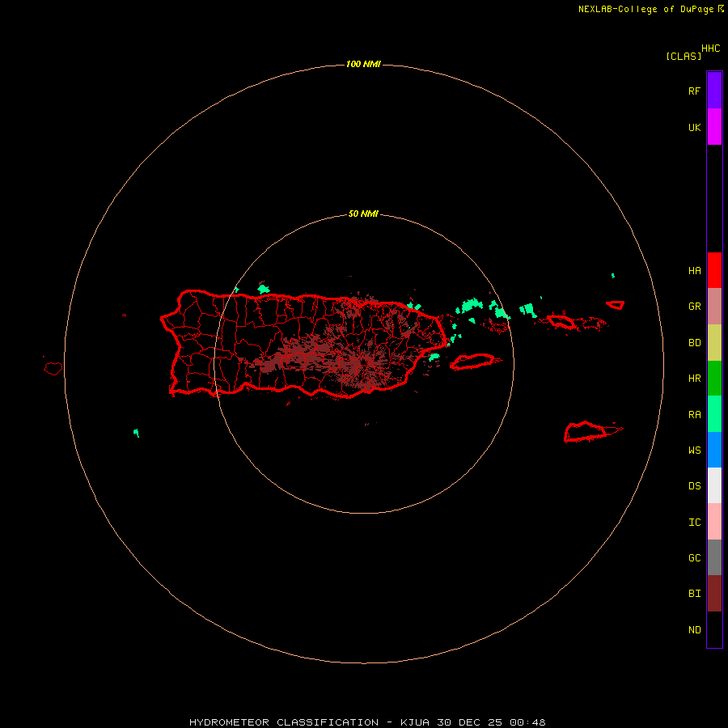Click the UK magenta legend swatch

[x=714, y=127]
